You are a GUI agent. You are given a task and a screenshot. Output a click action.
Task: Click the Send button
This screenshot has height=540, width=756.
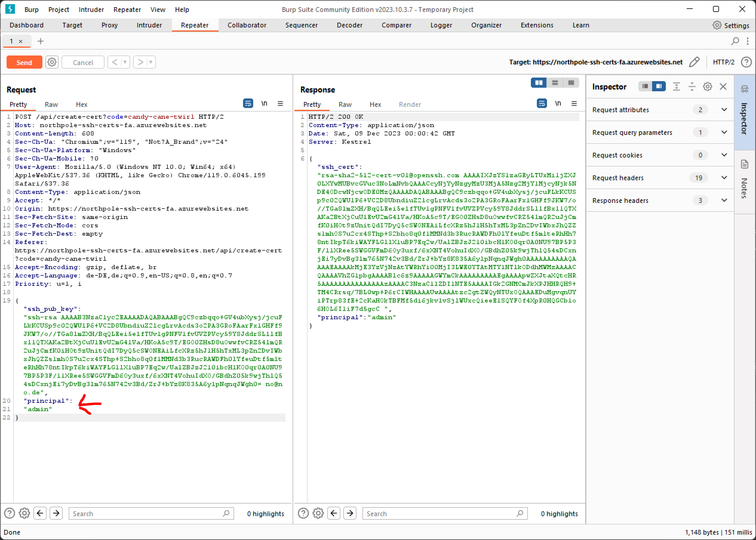24,62
